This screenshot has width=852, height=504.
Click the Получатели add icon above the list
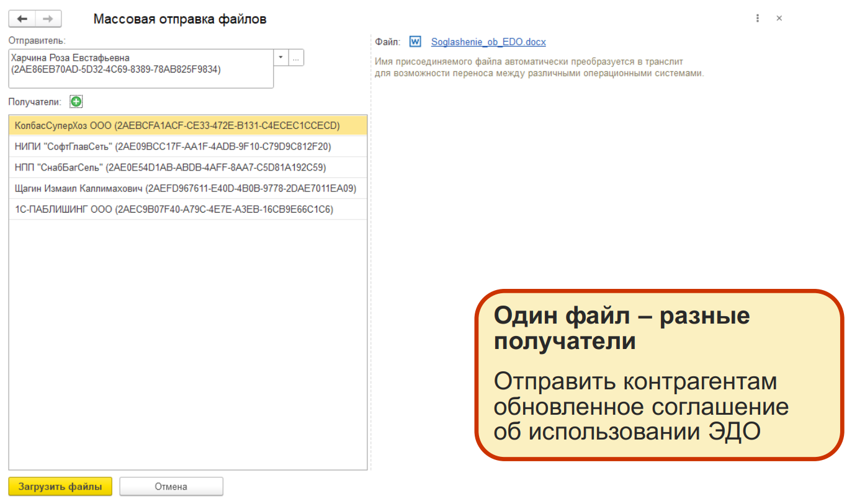click(x=75, y=101)
